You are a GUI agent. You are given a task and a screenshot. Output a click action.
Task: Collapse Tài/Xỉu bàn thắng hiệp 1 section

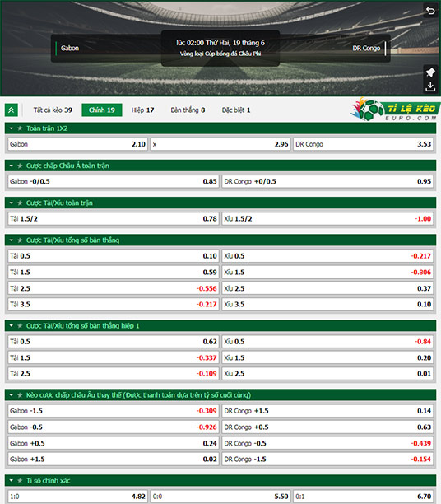(x=12, y=326)
